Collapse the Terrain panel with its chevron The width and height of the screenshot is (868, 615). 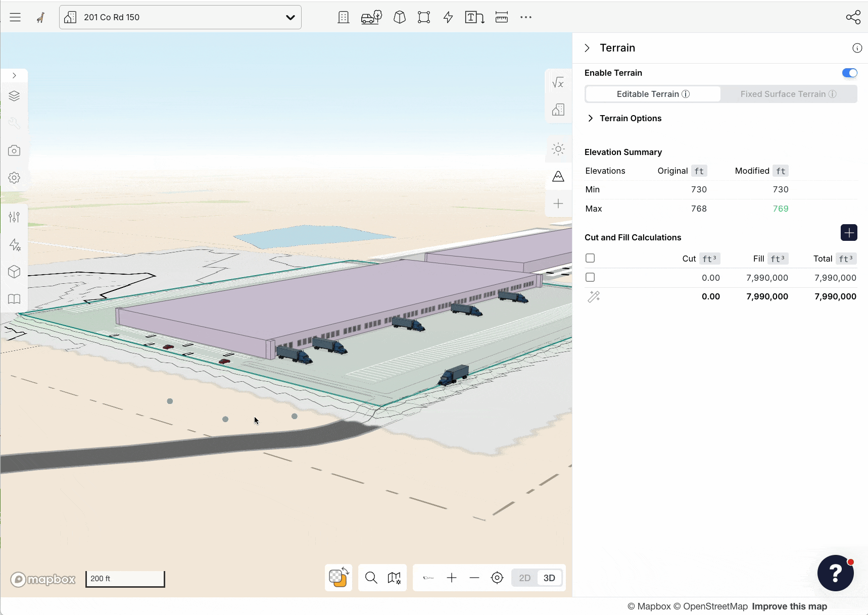pyautogui.click(x=587, y=47)
